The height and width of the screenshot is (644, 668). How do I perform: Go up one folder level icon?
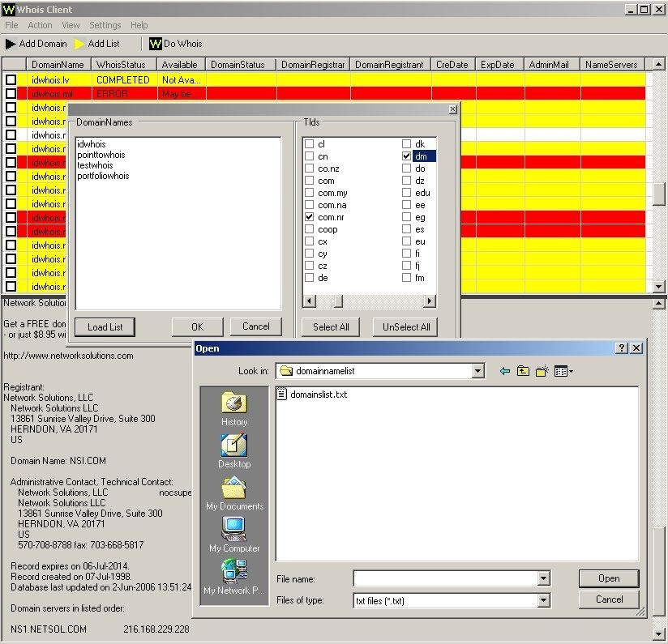[x=523, y=371]
